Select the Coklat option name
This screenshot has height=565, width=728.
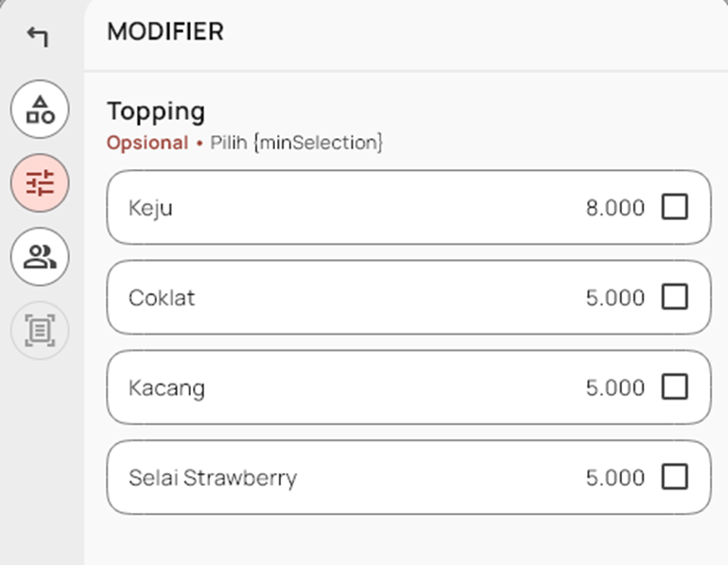click(x=162, y=298)
